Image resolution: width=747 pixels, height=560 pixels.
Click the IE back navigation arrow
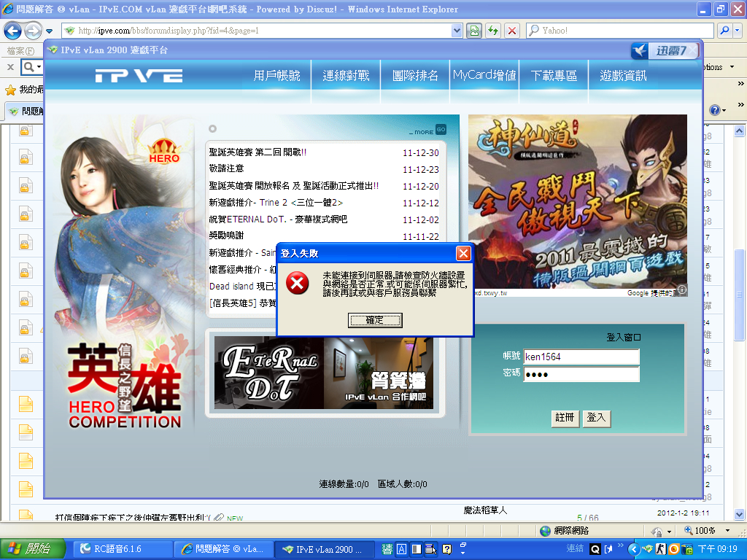tap(12, 31)
